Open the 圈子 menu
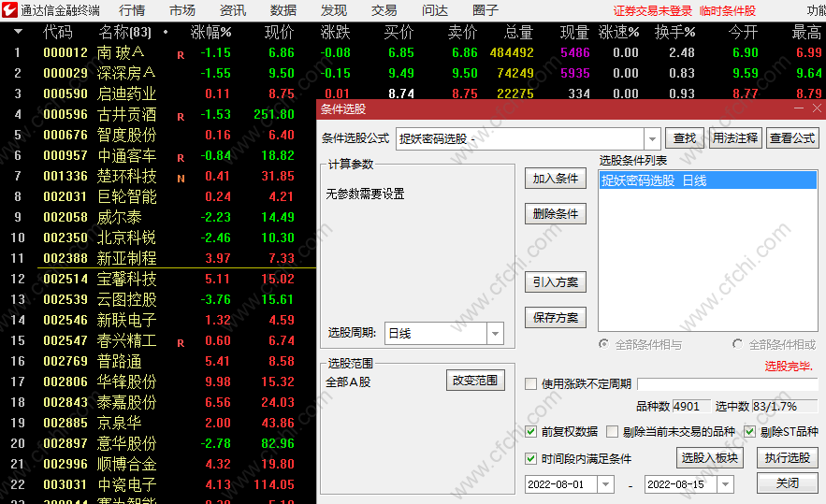This screenshot has height=504, width=826. click(x=485, y=10)
